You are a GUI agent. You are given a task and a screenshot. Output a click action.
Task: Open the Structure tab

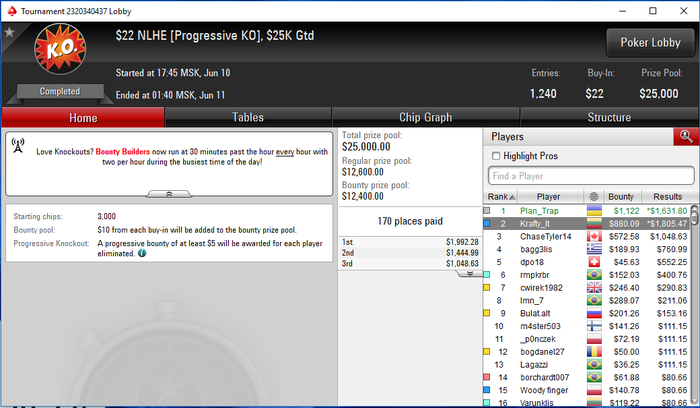[x=609, y=117]
